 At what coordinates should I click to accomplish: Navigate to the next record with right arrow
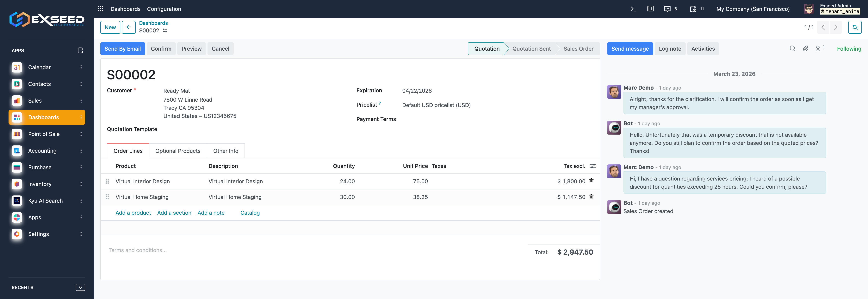click(836, 27)
